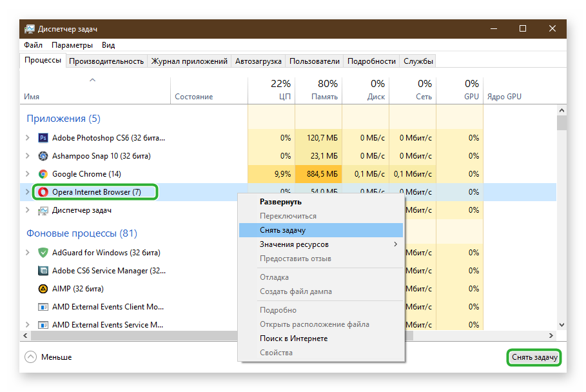Sort by the Состояние column header
Viewport: 586px width, 392px height.
[x=209, y=90]
